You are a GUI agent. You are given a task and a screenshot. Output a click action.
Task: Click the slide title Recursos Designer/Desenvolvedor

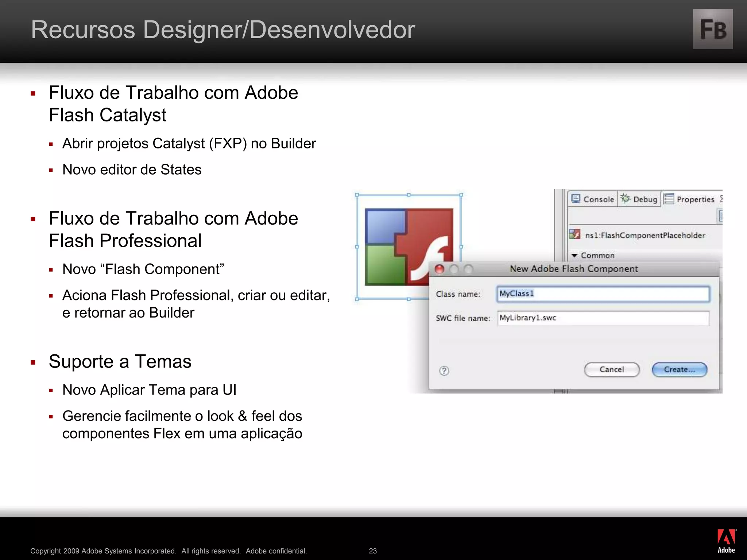tap(223, 30)
